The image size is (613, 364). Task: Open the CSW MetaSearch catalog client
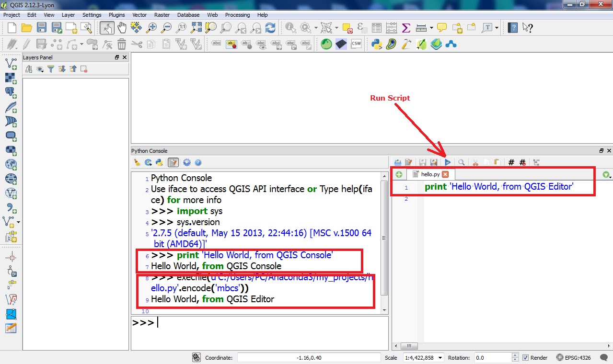pos(356,45)
